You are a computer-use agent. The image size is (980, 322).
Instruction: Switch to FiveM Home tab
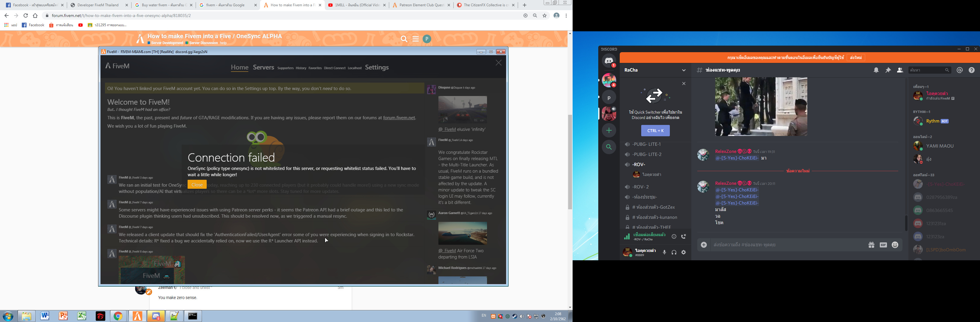[239, 67]
